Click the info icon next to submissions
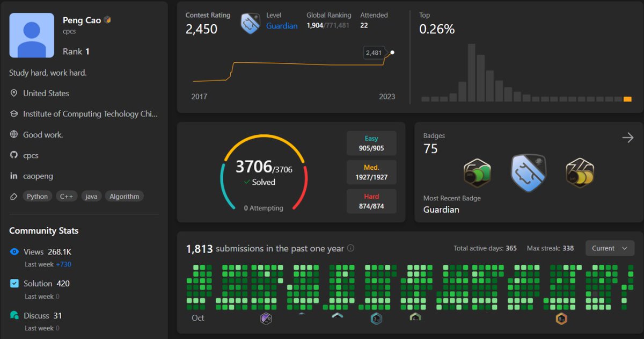This screenshot has height=339, width=644. [350, 248]
